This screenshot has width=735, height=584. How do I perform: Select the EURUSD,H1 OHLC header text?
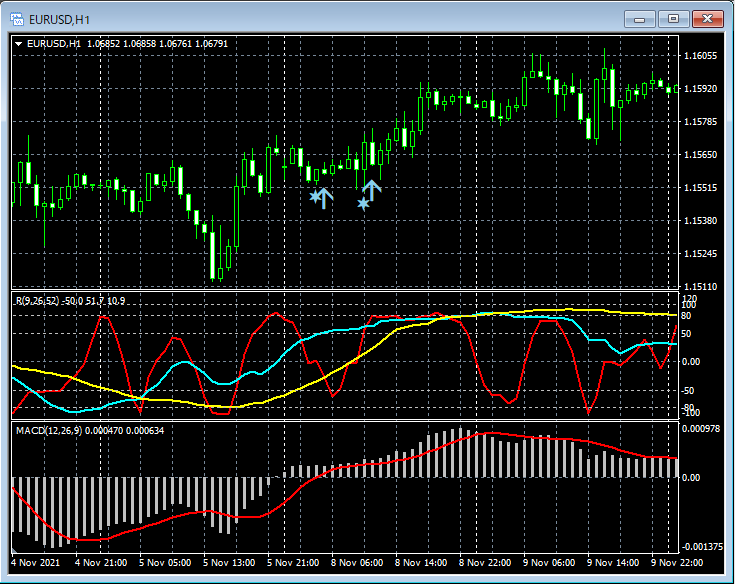(x=128, y=44)
